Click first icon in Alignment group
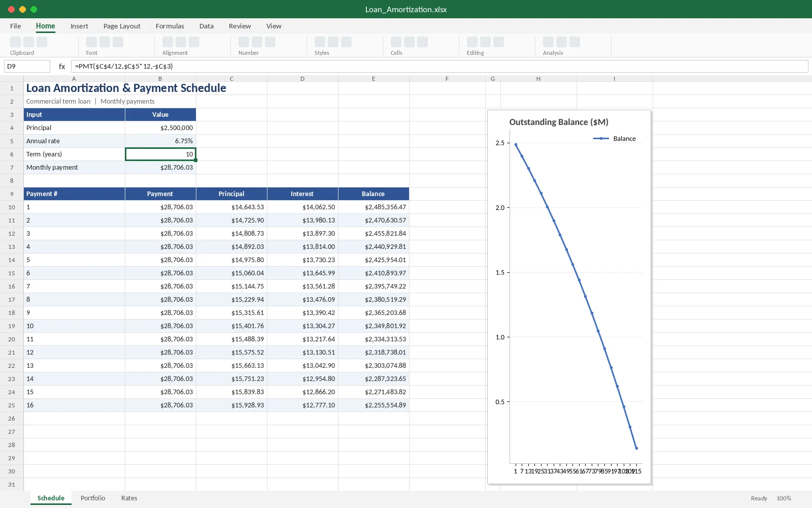 tap(168, 42)
